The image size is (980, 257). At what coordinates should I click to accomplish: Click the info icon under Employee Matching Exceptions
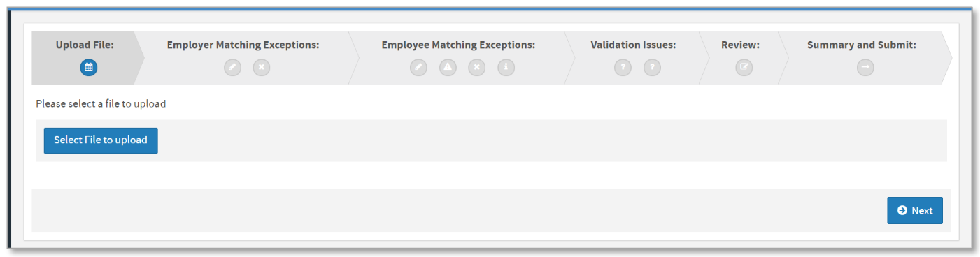tap(506, 68)
